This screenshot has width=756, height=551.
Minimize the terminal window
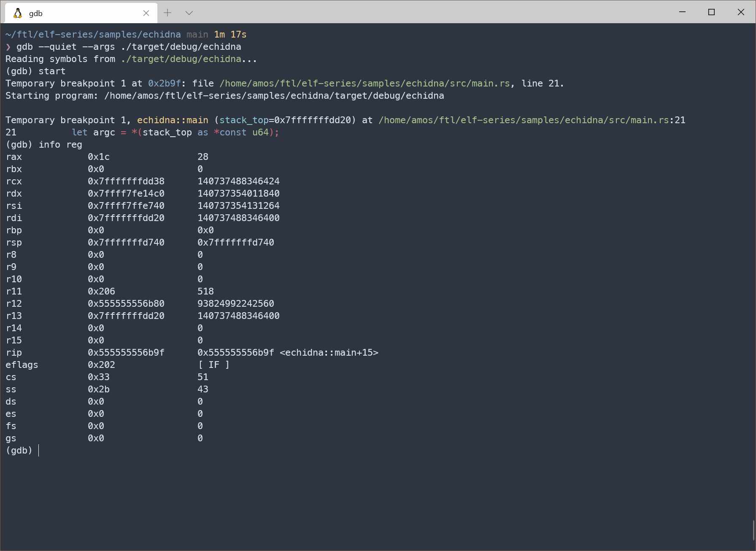tap(682, 12)
